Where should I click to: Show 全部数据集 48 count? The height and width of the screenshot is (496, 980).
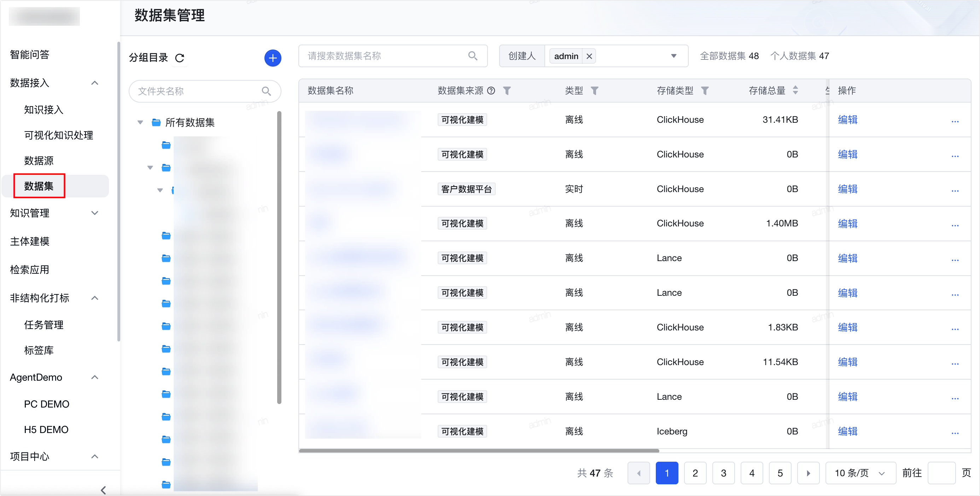tap(729, 56)
